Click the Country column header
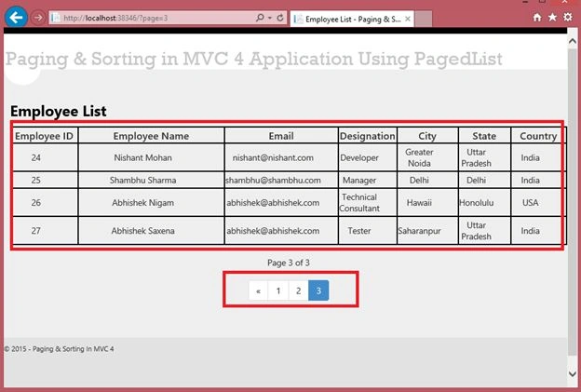 pyautogui.click(x=538, y=136)
